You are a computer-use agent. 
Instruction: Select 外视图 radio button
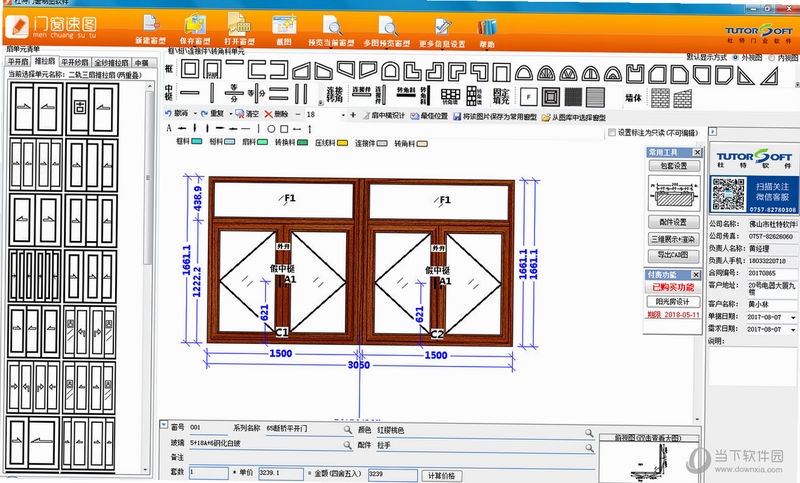[735, 58]
